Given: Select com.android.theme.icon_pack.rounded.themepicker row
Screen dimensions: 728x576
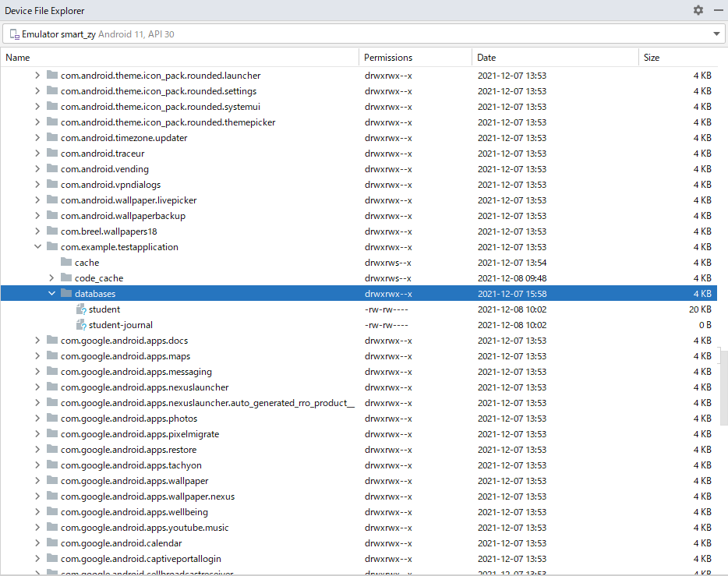Looking at the screenshot, I should (359, 122).
